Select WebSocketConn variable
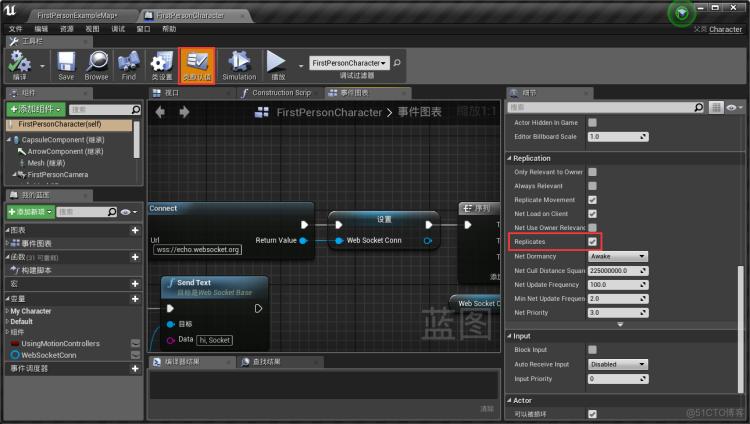Viewport: 750px width, 424px height. [49, 355]
